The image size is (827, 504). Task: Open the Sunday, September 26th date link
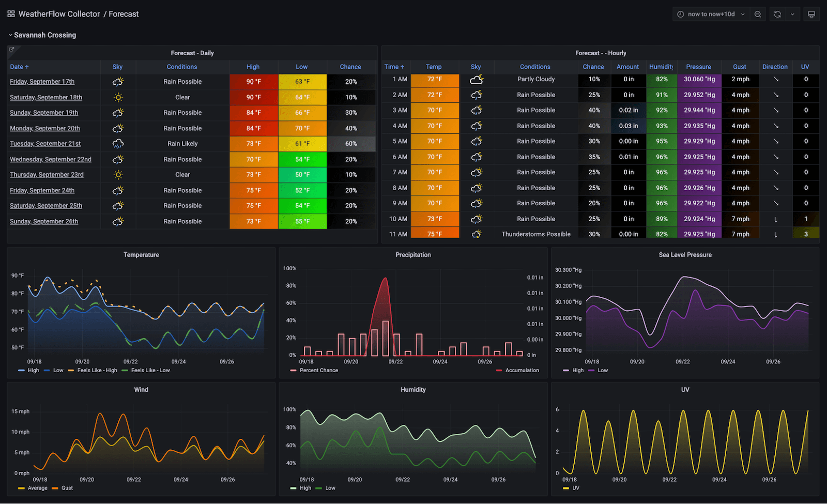tap(44, 221)
